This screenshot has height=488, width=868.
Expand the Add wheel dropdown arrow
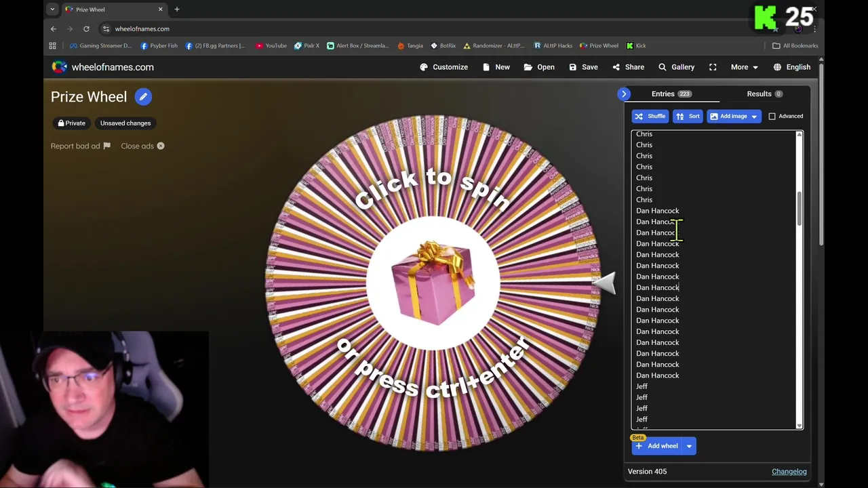(x=689, y=446)
